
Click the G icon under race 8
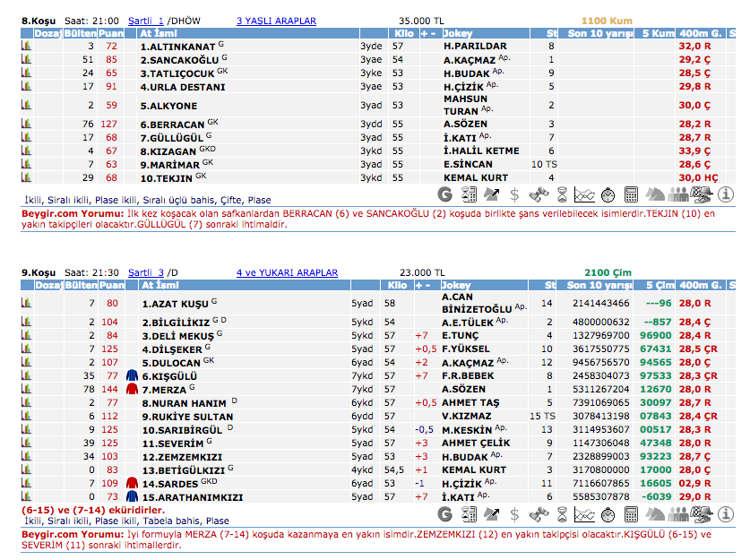(x=445, y=194)
